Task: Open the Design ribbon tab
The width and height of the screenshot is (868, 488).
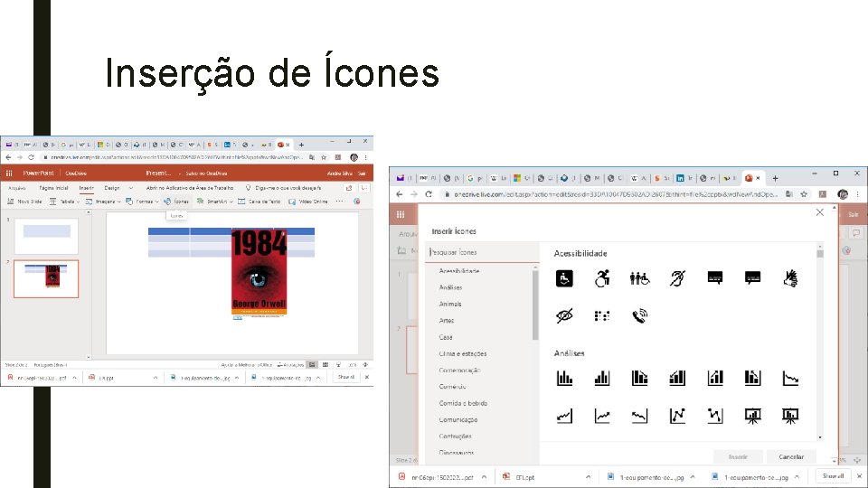Action: [112, 188]
